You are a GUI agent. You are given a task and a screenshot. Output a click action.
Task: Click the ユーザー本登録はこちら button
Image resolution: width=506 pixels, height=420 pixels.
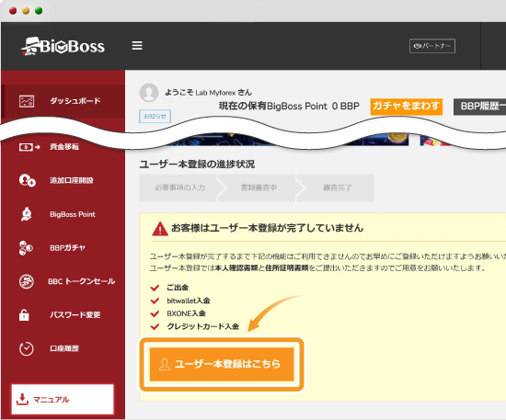[222, 364]
